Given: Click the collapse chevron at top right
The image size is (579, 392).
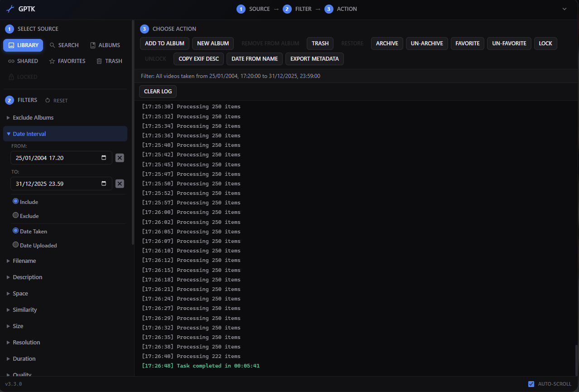Looking at the screenshot, I should pos(564,9).
